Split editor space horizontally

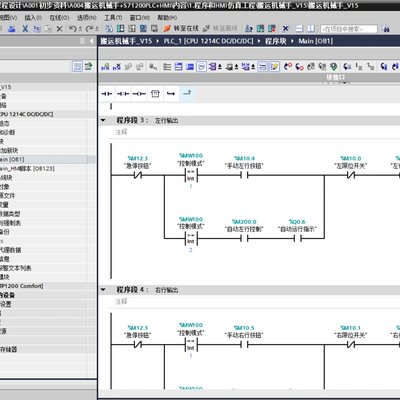[299, 29]
